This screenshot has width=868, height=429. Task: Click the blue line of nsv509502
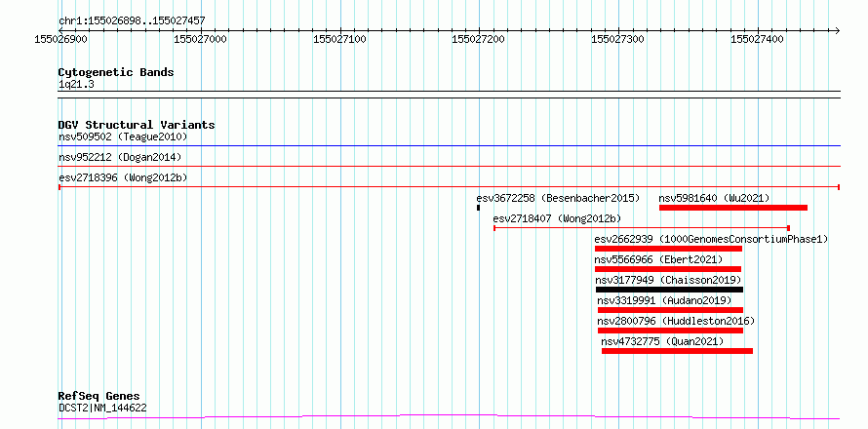(x=450, y=146)
